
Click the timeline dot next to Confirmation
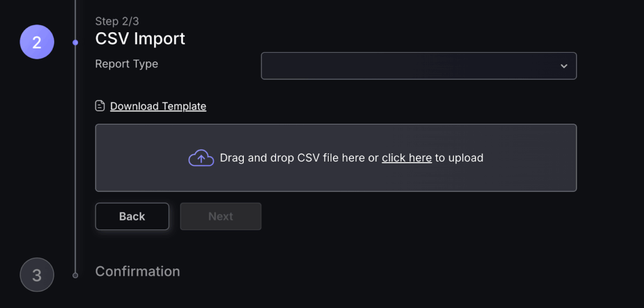75,275
